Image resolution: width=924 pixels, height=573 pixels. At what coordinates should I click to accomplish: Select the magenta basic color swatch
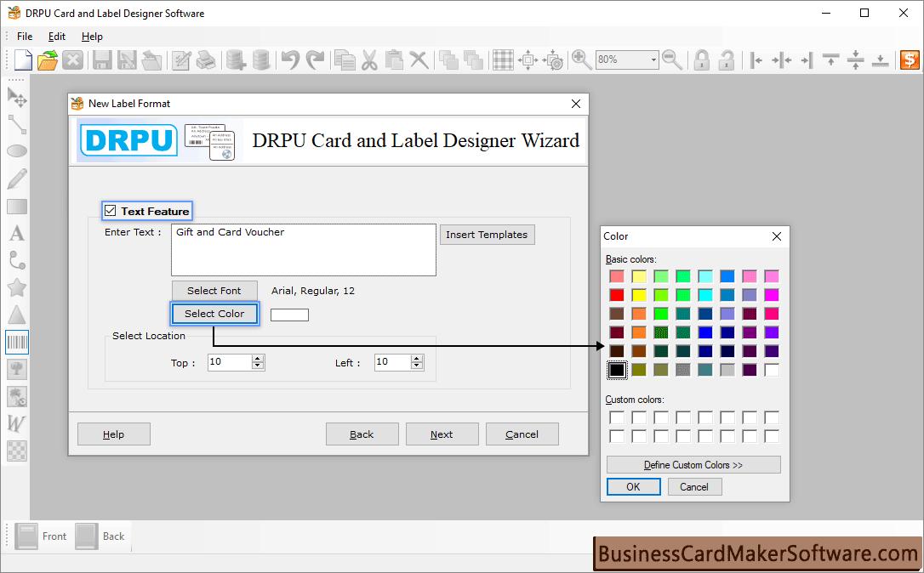tap(772, 295)
